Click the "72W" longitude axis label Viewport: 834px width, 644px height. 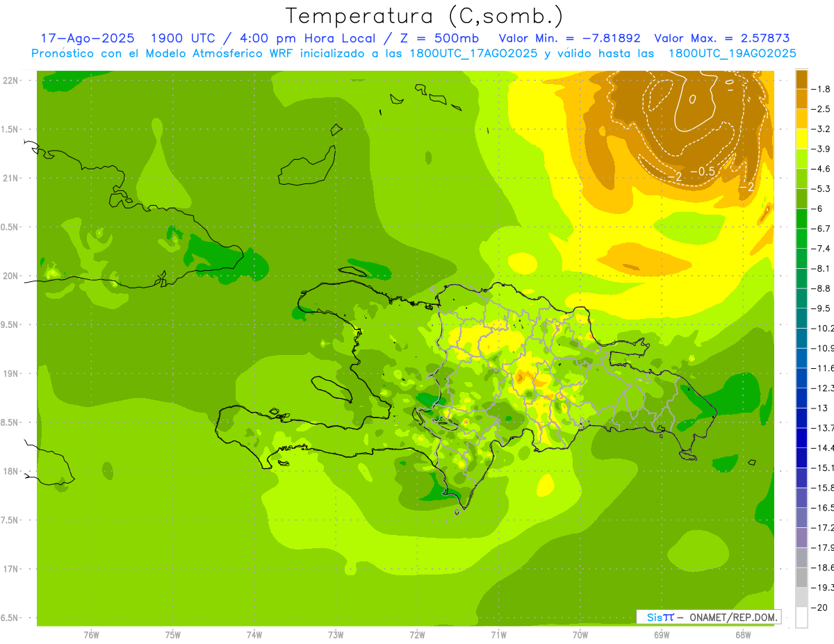point(417,635)
